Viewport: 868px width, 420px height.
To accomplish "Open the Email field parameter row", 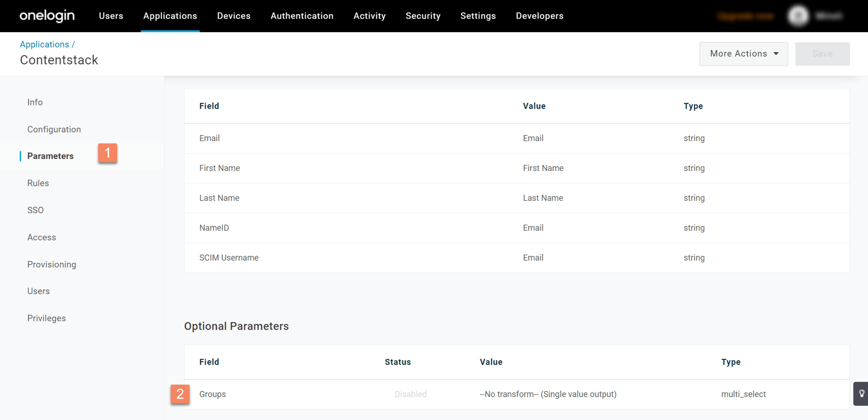I will [517, 138].
